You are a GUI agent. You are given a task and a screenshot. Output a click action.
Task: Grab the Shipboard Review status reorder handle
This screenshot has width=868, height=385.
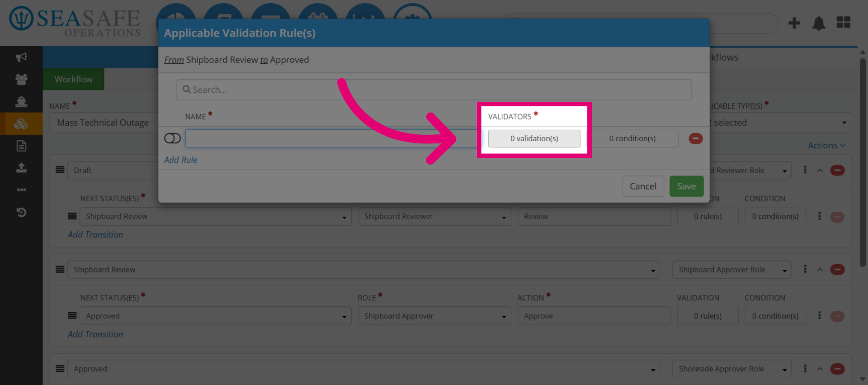coord(60,269)
